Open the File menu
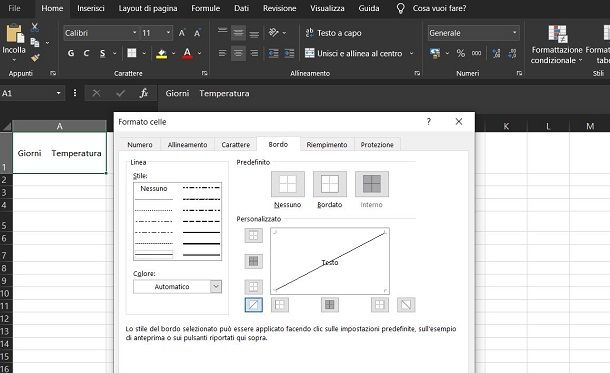610x373 pixels. (x=14, y=8)
